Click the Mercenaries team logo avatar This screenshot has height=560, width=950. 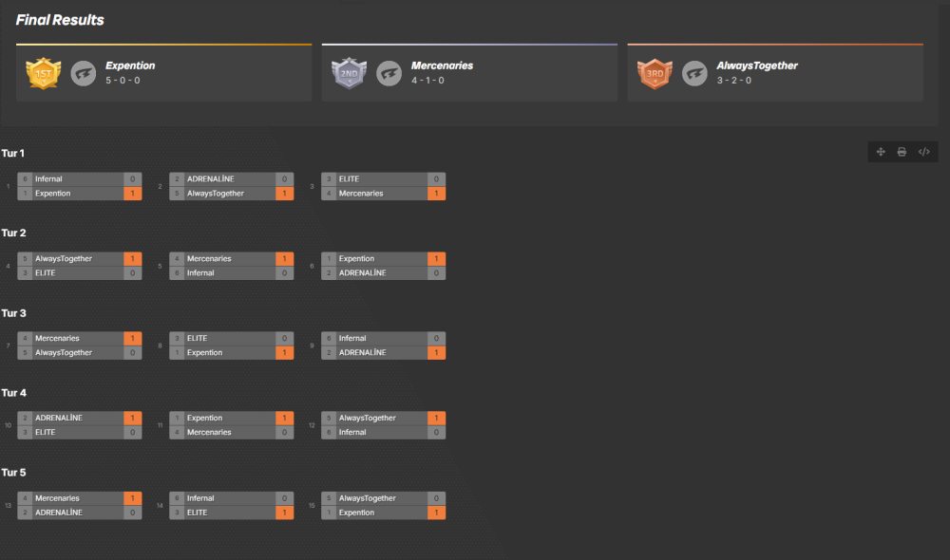(389, 73)
